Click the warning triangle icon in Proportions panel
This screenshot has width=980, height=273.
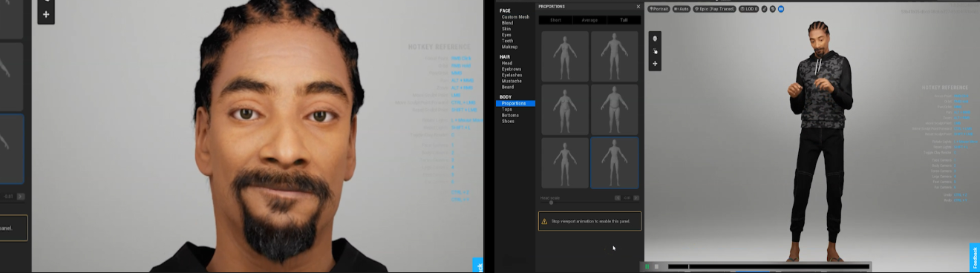coord(545,221)
